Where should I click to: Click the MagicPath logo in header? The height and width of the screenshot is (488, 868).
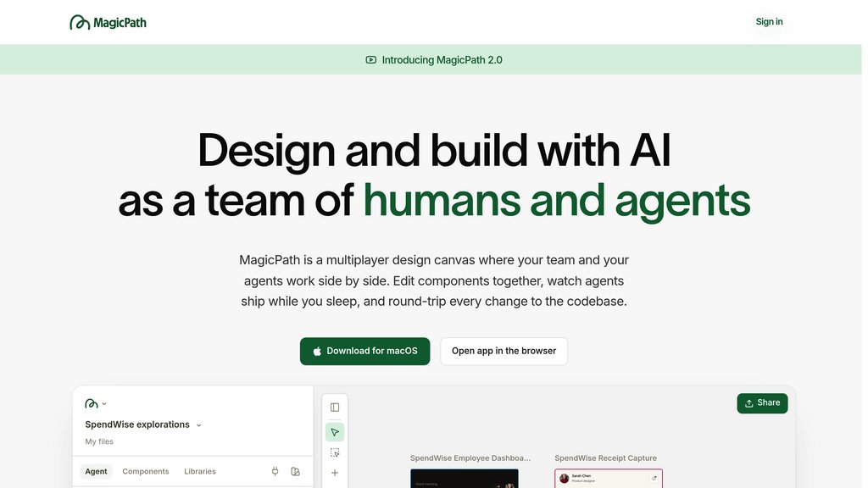point(108,22)
